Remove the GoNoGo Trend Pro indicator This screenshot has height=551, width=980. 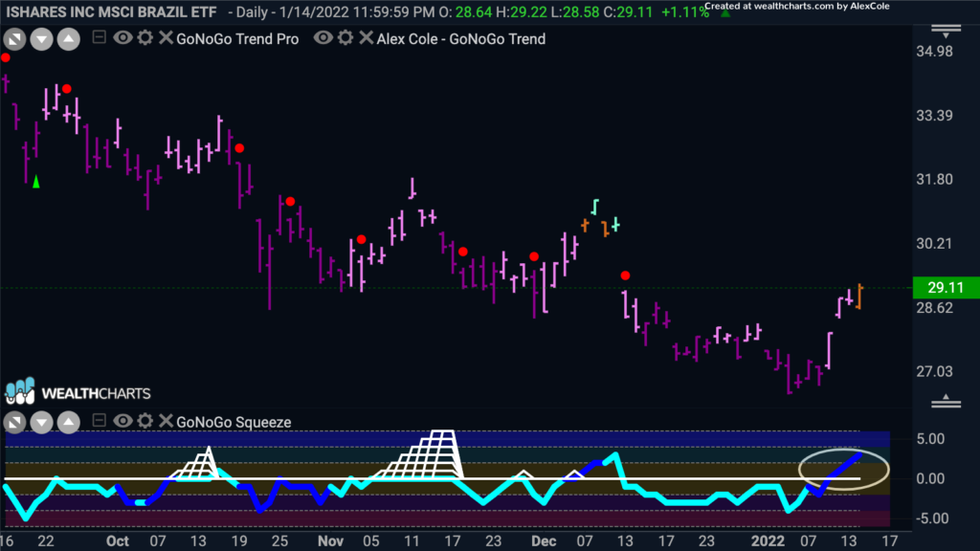[x=166, y=38]
